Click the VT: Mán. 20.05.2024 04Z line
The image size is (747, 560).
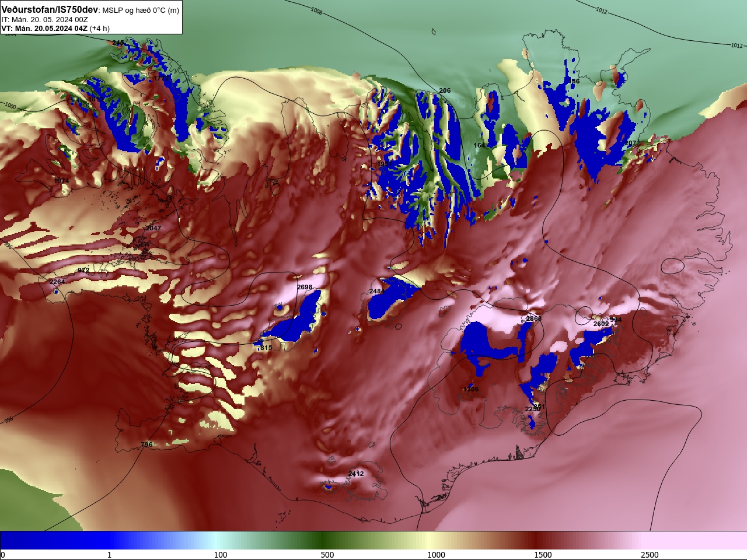[x=44, y=28]
